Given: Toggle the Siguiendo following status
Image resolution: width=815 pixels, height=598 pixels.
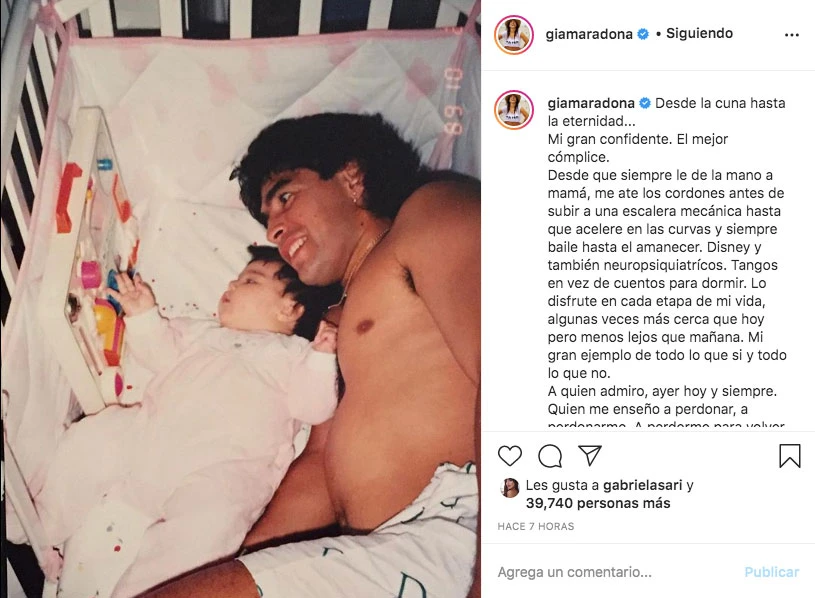Looking at the screenshot, I should point(699,33).
